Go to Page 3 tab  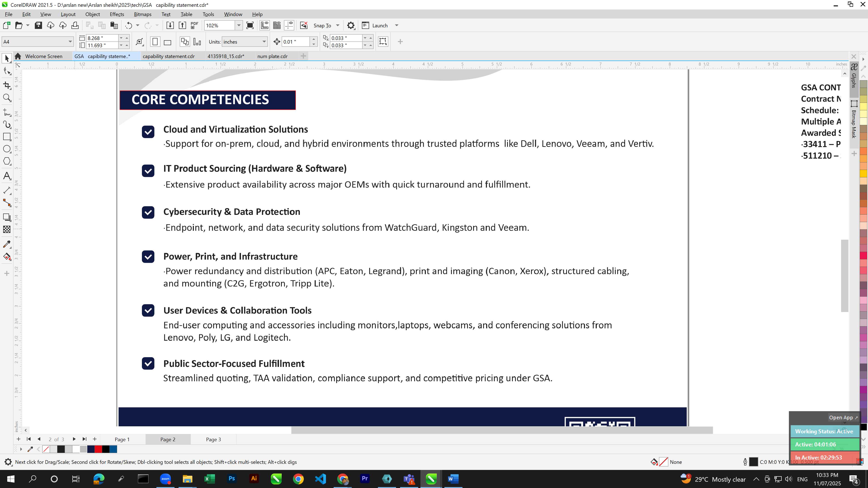click(213, 439)
